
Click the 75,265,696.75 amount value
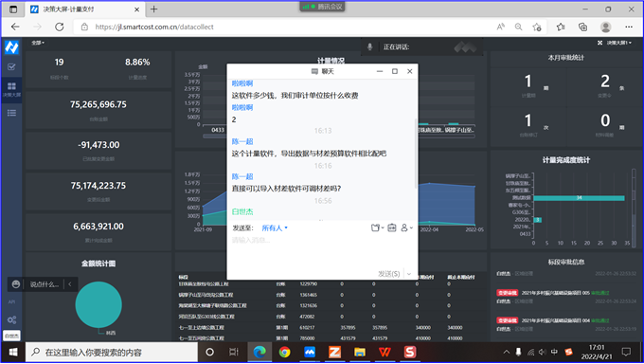98,104
